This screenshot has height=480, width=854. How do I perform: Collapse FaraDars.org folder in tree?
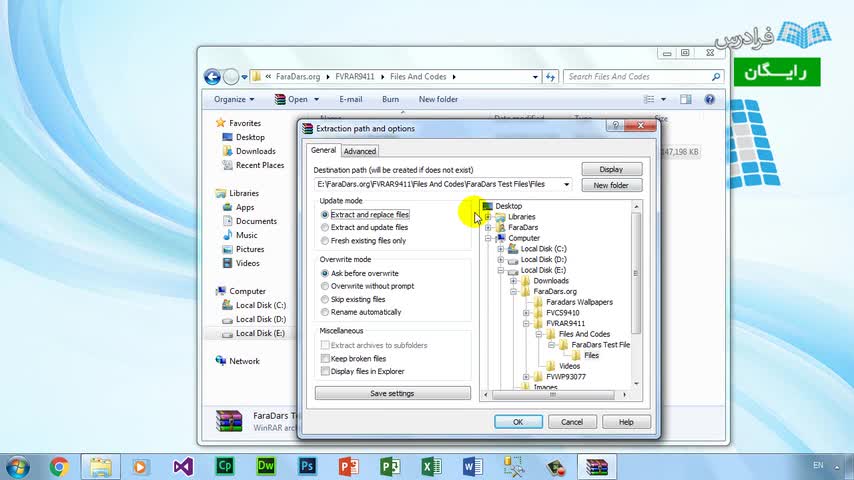pyautogui.click(x=513, y=292)
